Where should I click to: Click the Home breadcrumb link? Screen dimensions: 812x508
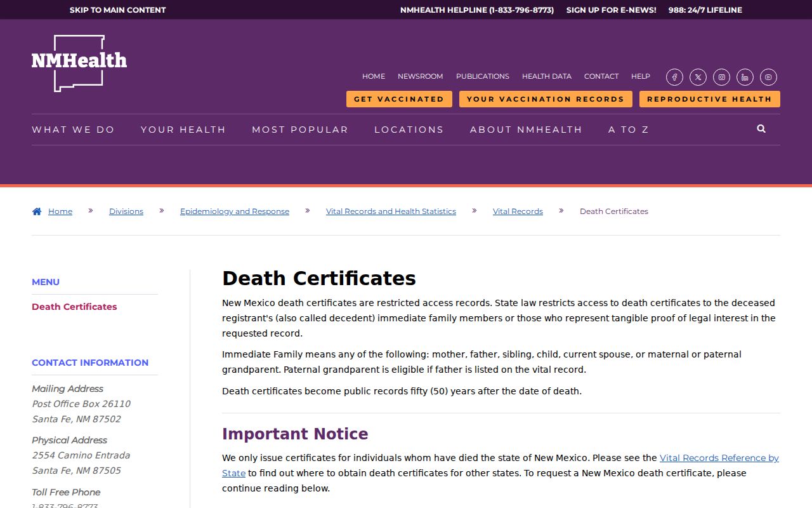coord(60,211)
